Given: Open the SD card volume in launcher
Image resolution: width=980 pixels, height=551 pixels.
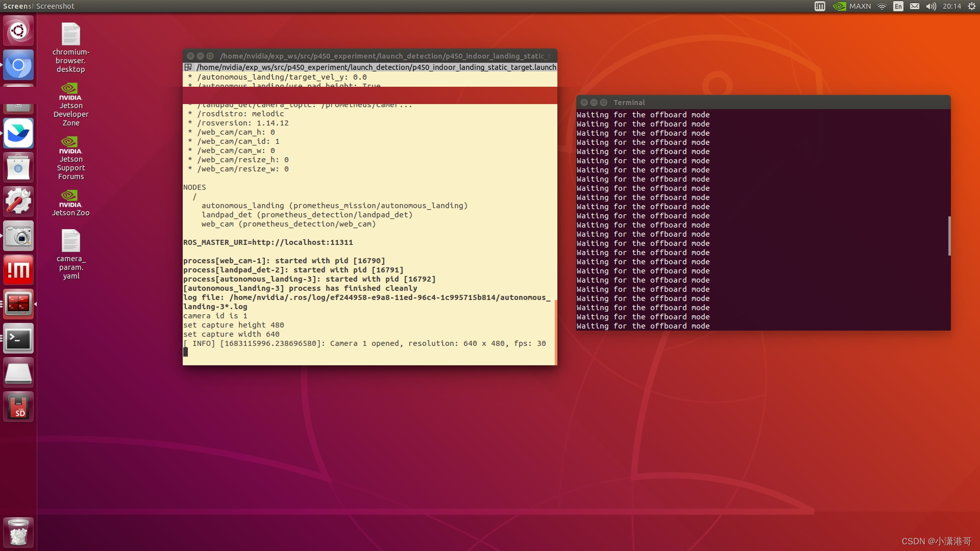Looking at the screenshot, I should pos(18,407).
